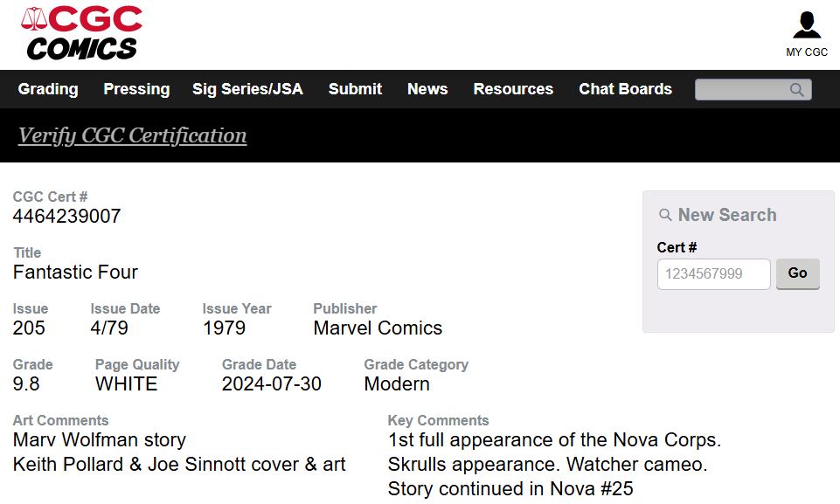This screenshot has height=504, width=840.
Task: Open the Resources menu
Action: (513, 89)
